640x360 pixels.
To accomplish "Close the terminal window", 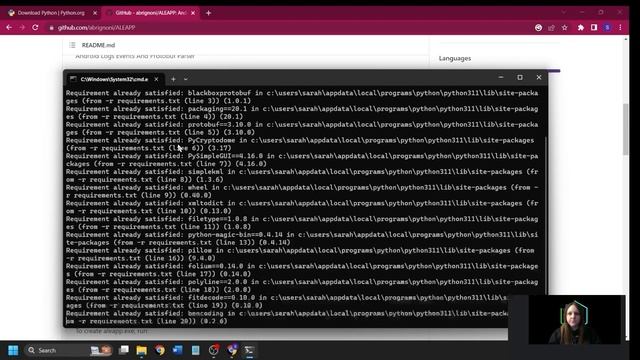I will (x=539, y=77).
